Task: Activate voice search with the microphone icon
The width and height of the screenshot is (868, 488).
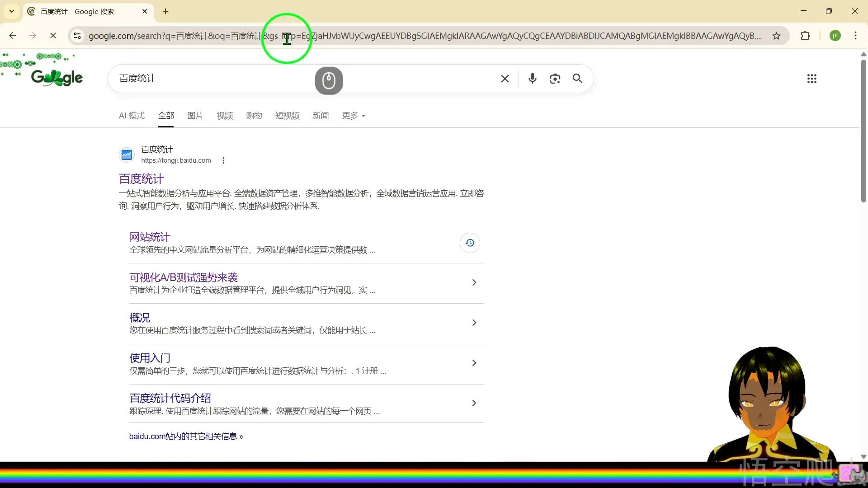Action: coord(532,78)
